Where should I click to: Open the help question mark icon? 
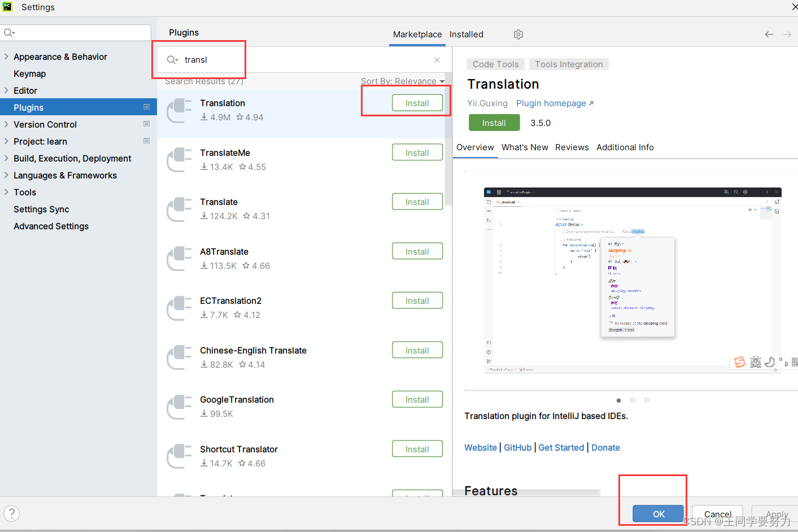tap(11, 513)
